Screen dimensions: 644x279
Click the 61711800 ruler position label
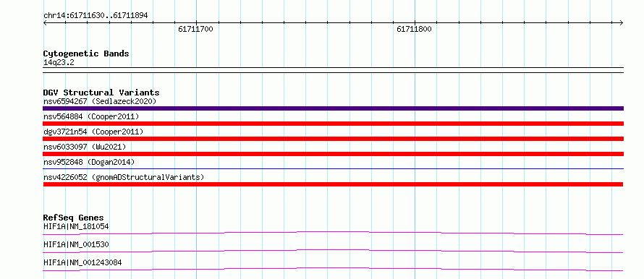(415, 30)
